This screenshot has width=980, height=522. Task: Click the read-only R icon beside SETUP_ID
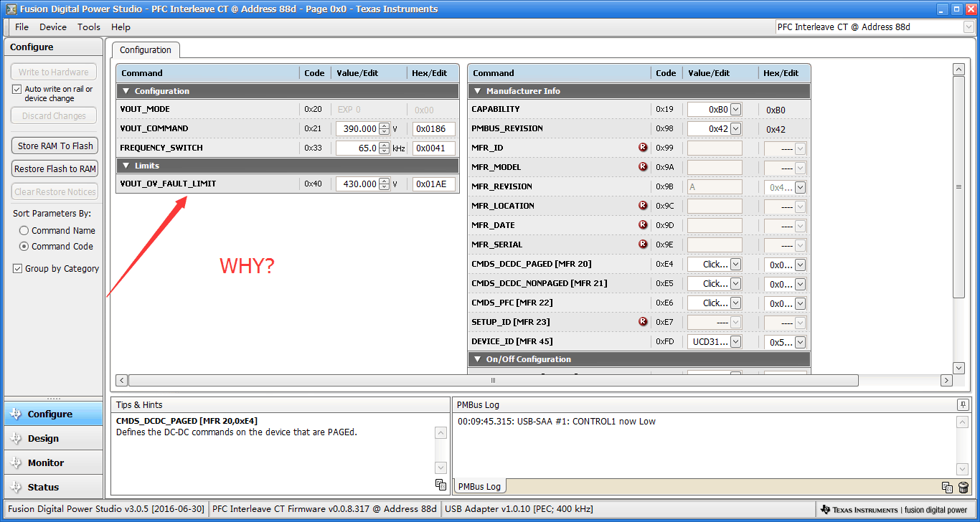tap(643, 322)
